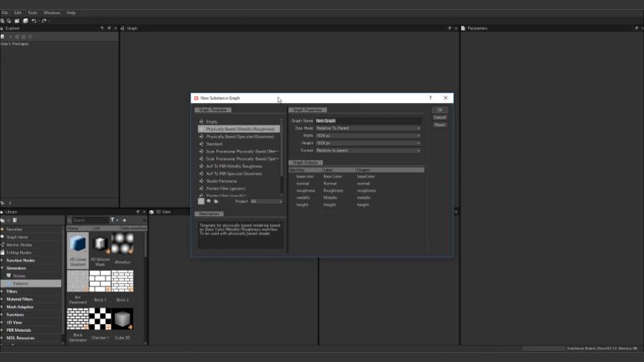Click the help question mark in dialog title
Viewport: 644px width, 362px height.
tap(431, 98)
